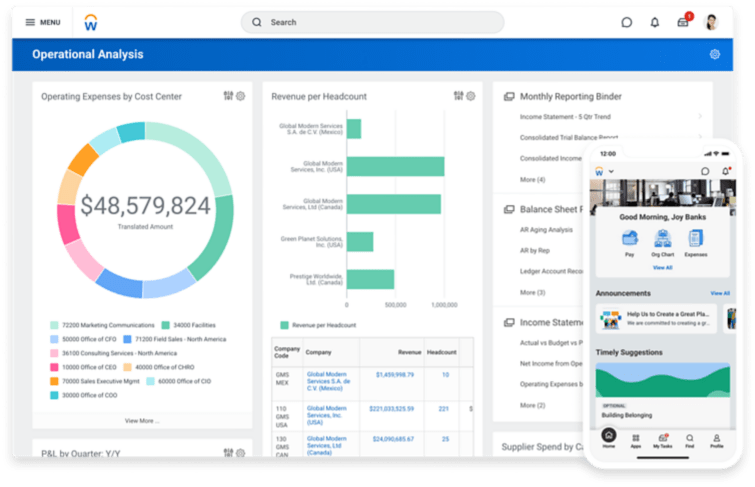The height and width of the screenshot is (487, 755).
Task: Click the Balance Sheet section icon
Action: (509, 209)
